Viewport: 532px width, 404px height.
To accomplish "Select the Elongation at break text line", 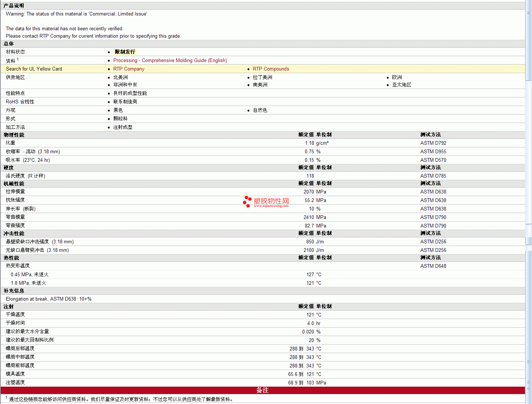I will pyautogui.click(x=48, y=299).
